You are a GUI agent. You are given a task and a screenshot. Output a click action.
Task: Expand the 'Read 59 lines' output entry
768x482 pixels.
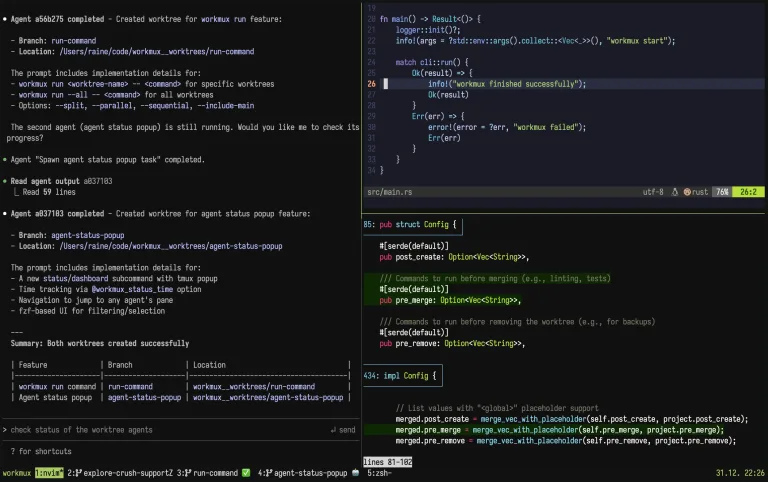coord(49,192)
